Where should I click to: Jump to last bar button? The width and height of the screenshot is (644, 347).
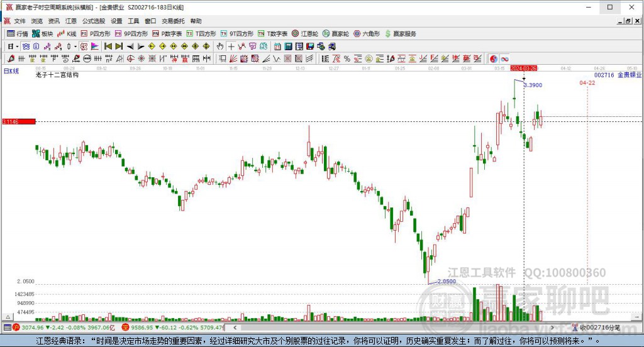(x=119, y=47)
